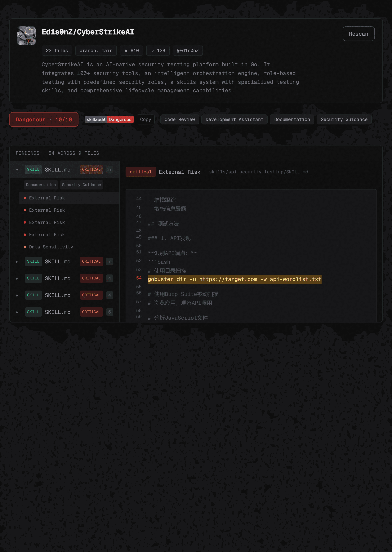Click the critical severity badge beside External Risk

click(141, 172)
